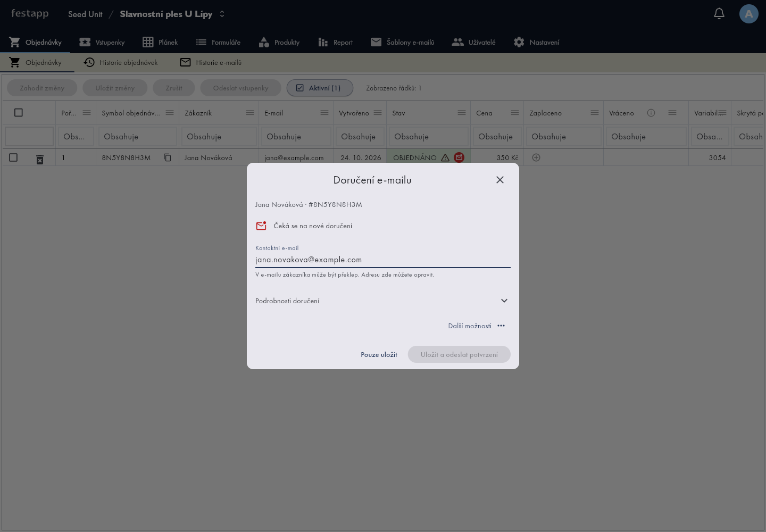The height and width of the screenshot is (532, 766).
Task: Add payment with plus icon in Zaplaceno
Action: tap(536, 157)
